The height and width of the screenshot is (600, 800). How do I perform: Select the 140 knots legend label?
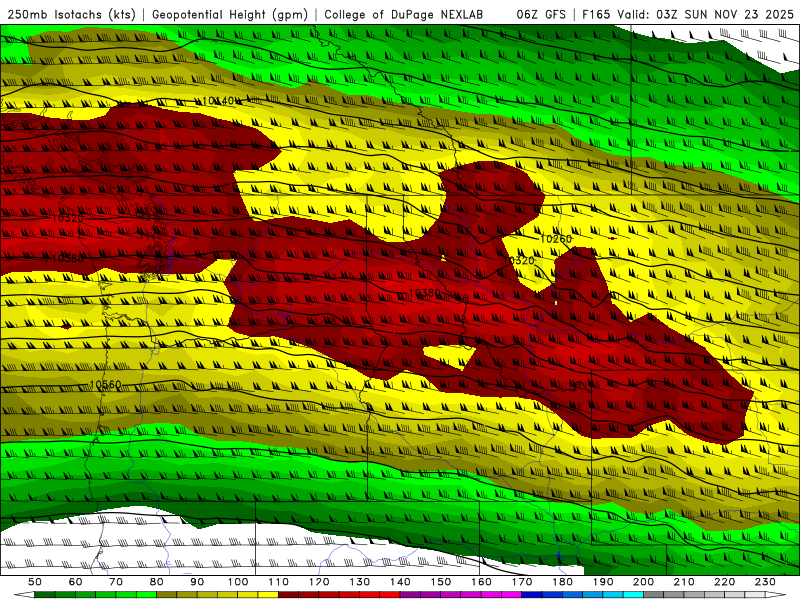click(400, 582)
